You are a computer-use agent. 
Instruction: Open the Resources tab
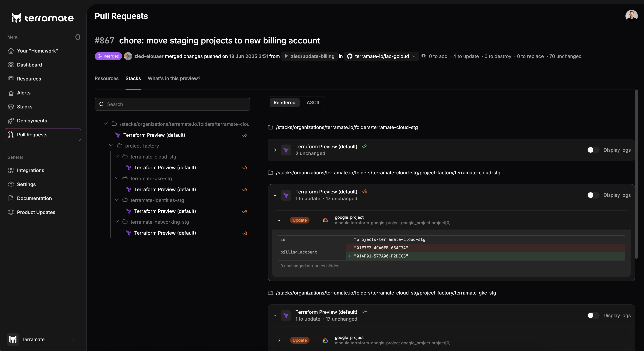coord(106,78)
